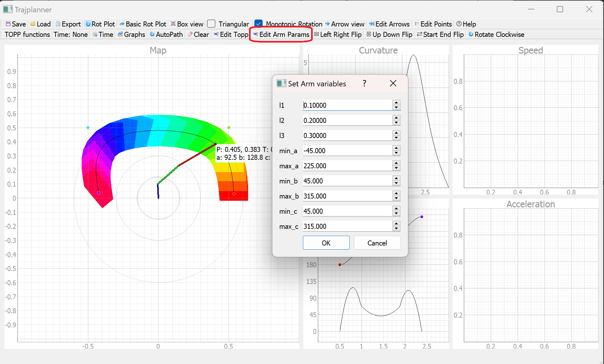Screen dimensions: 604x364
Task: Open the Time: None selector
Action: tap(71, 34)
